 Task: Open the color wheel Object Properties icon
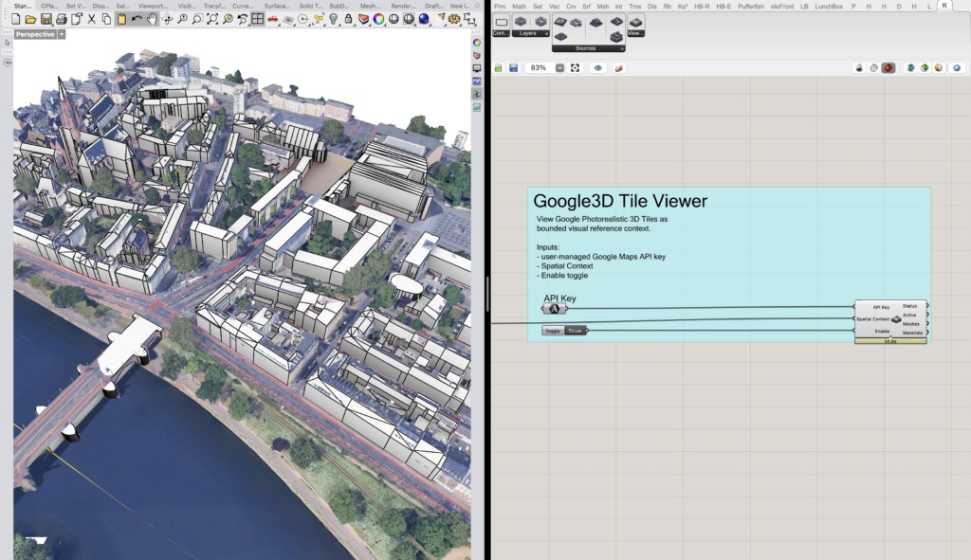[x=378, y=19]
